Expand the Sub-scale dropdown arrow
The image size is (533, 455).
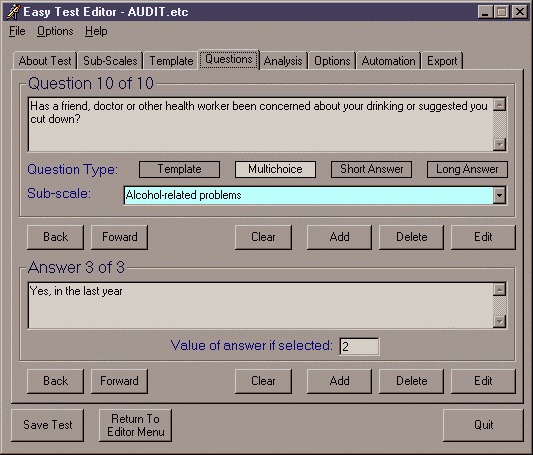point(499,195)
